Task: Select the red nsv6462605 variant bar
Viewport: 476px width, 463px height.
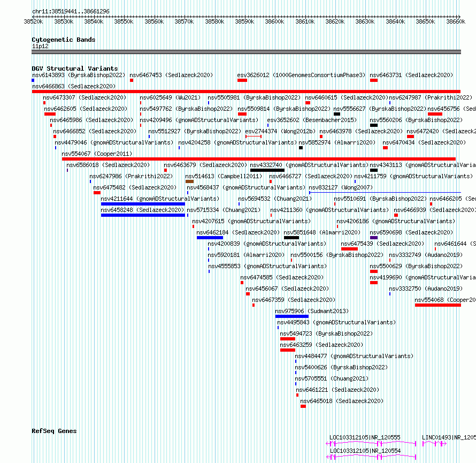Action: [50, 114]
